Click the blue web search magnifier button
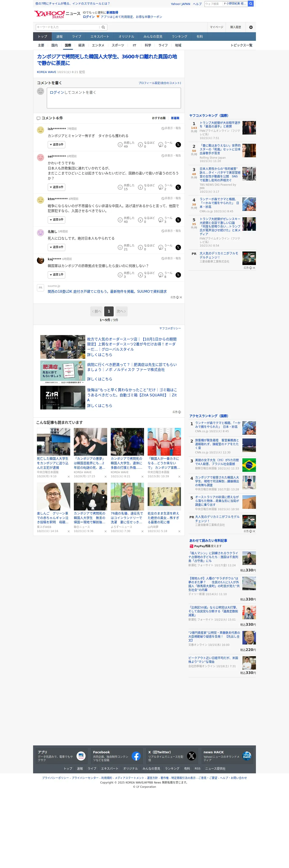The height and width of the screenshot is (868, 289). pyautogui.click(x=251, y=4)
